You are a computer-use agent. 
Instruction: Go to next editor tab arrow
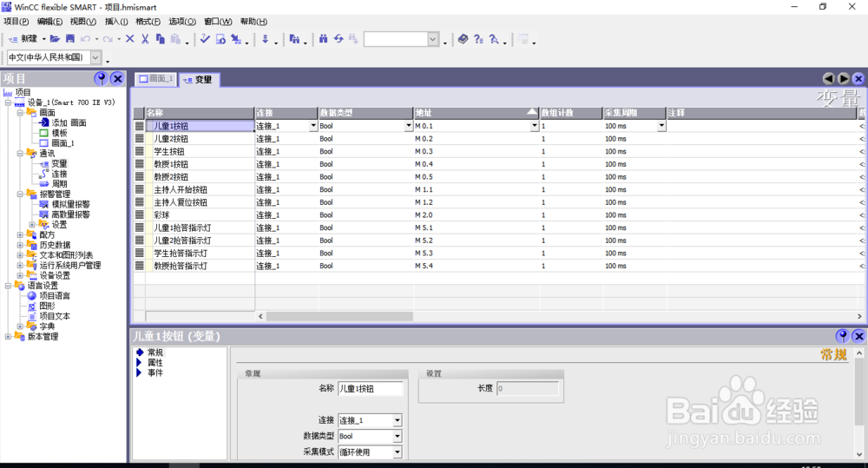pos(843,79)
